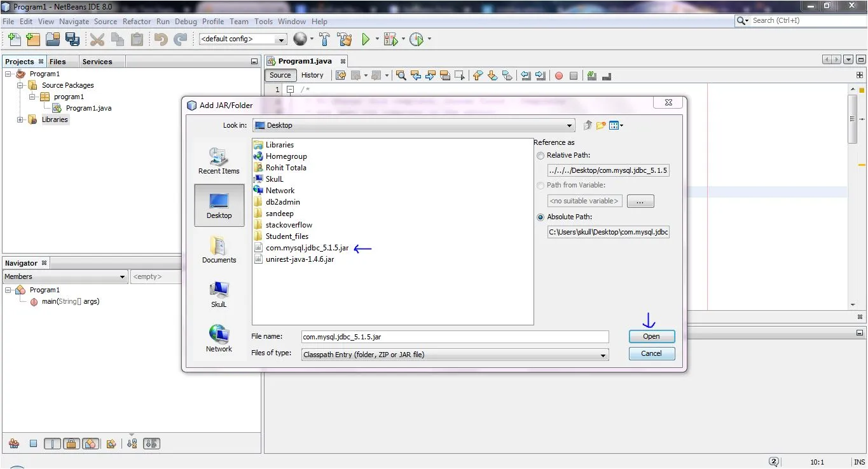Click the Undo icon in main toolbar
868x469 pixels.
click(x=161, y=39)
